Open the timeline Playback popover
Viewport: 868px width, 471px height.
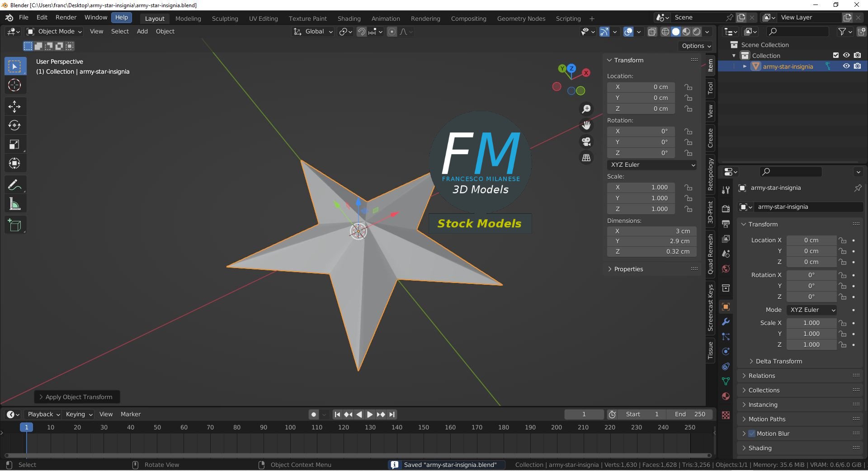click(x=43, y=414)
